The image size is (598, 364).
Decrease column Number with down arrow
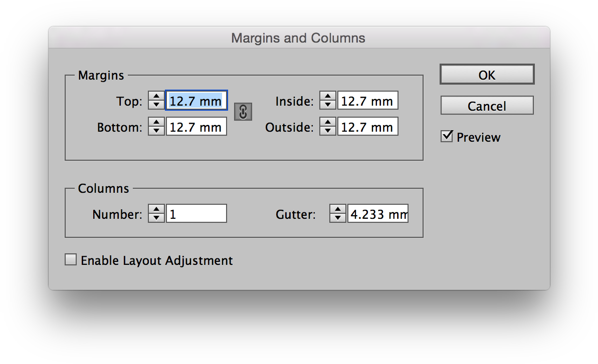coord(157,218)
